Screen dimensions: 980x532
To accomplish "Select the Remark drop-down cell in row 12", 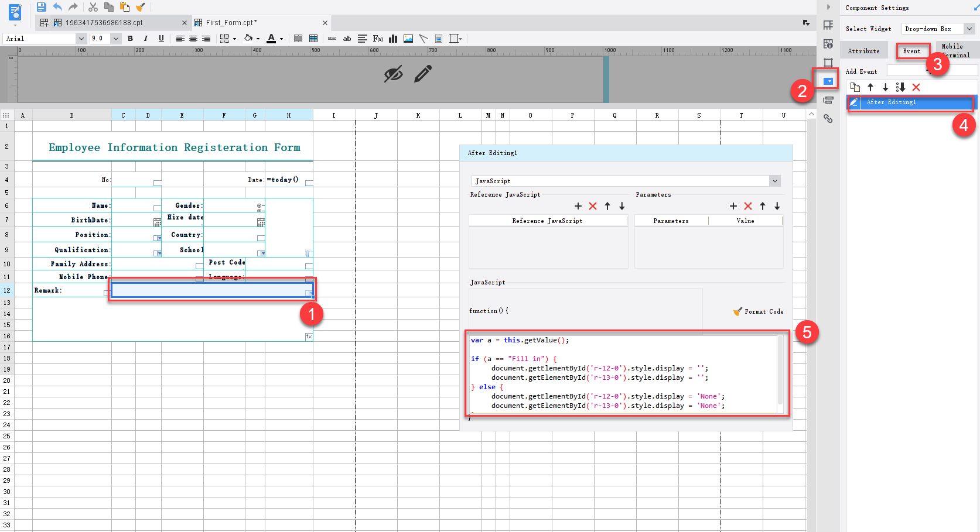I will pos(211,290).
